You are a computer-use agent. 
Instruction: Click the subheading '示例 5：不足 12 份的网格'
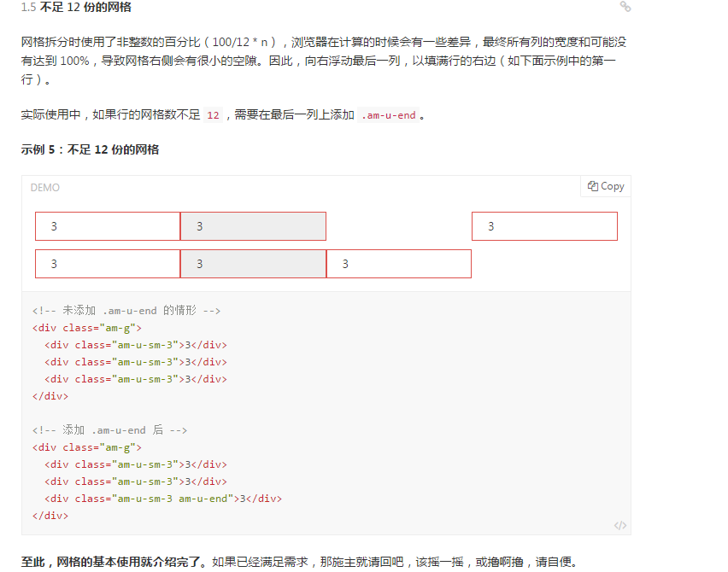[90, 149]
